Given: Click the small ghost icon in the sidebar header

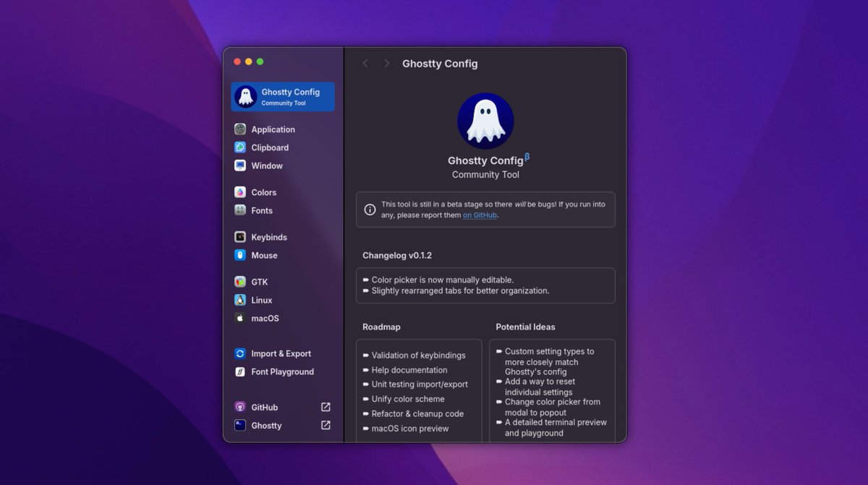Looking at the screenshot, I should pyautogui.click(x=246, y=97).
